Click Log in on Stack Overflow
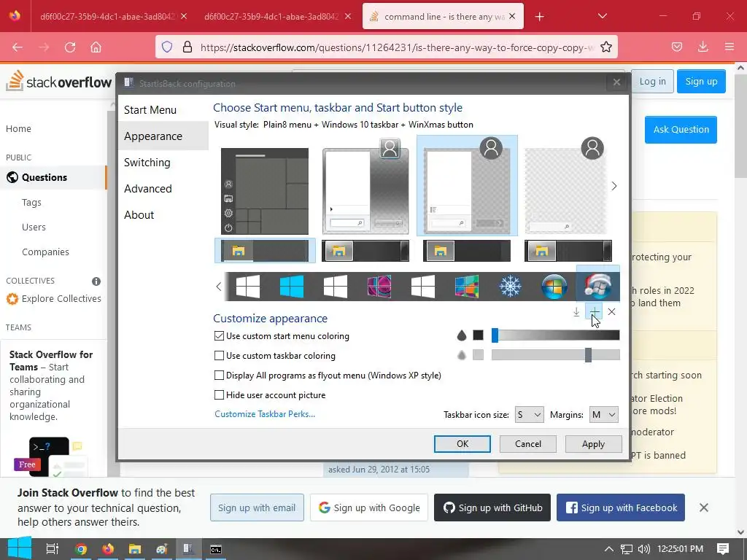 click(652, 82)
